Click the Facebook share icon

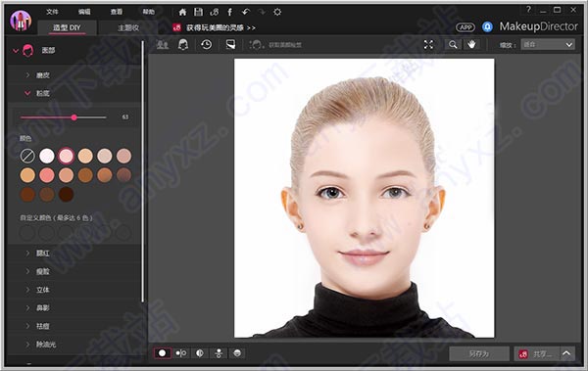tap(230, 12)
